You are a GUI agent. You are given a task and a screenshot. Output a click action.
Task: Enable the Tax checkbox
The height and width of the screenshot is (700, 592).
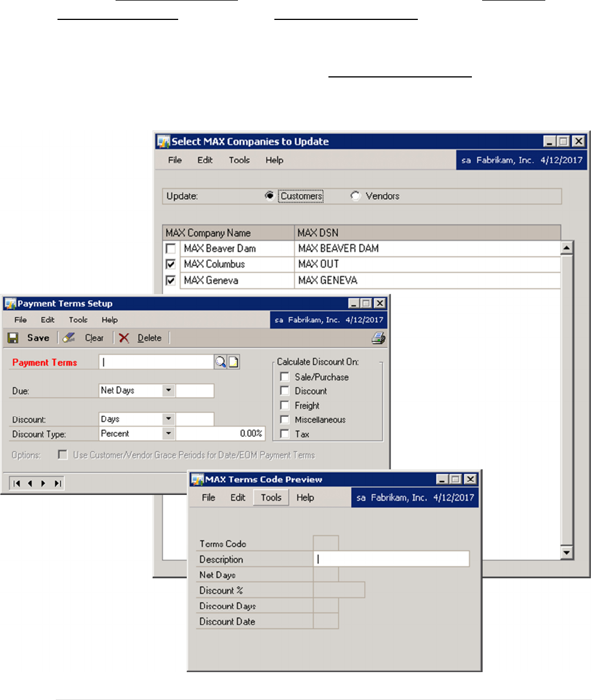pos(285,434)
